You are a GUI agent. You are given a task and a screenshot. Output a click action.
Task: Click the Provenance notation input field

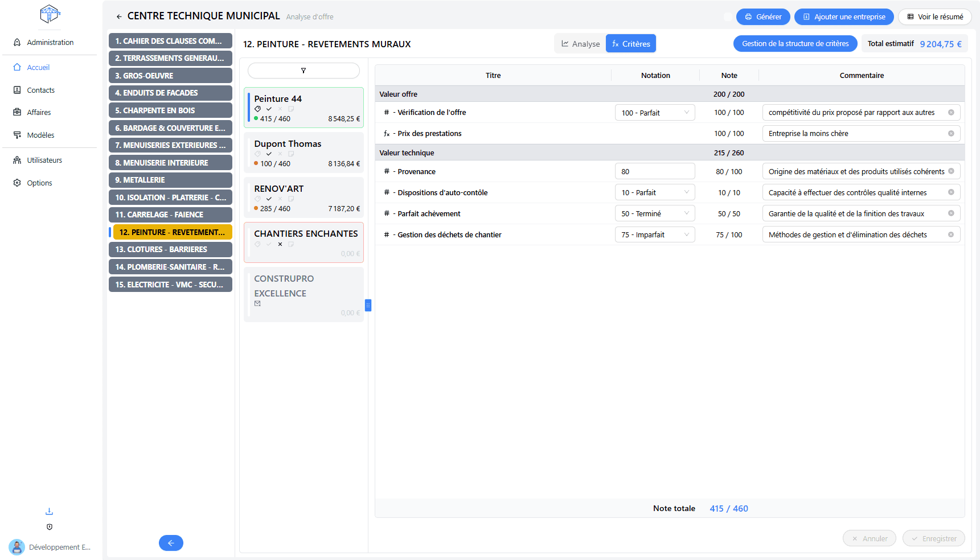coord(655,171)
